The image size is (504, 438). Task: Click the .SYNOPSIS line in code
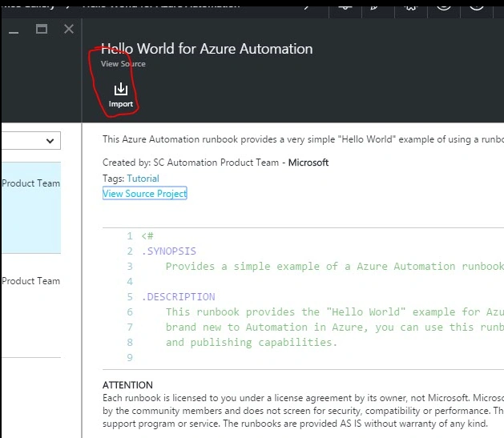point(169,251)
